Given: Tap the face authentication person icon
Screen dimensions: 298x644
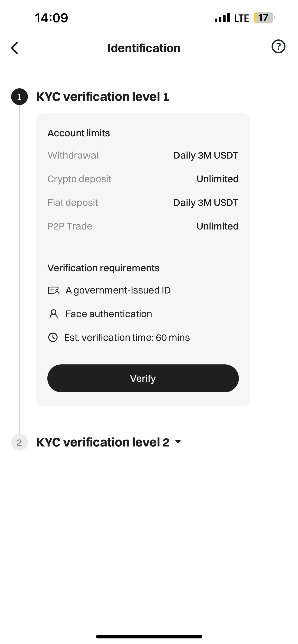Looking at the screenshot, I should tap(54, 314).
